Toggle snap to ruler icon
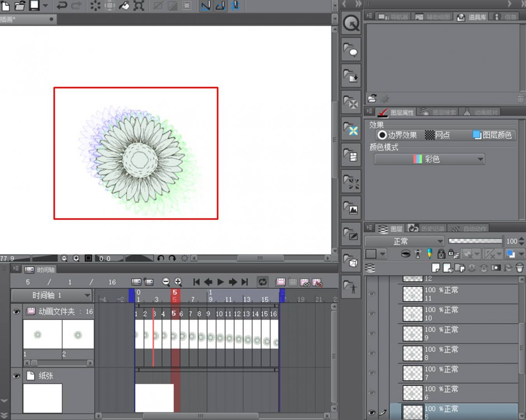 click(x=206, y=5)
